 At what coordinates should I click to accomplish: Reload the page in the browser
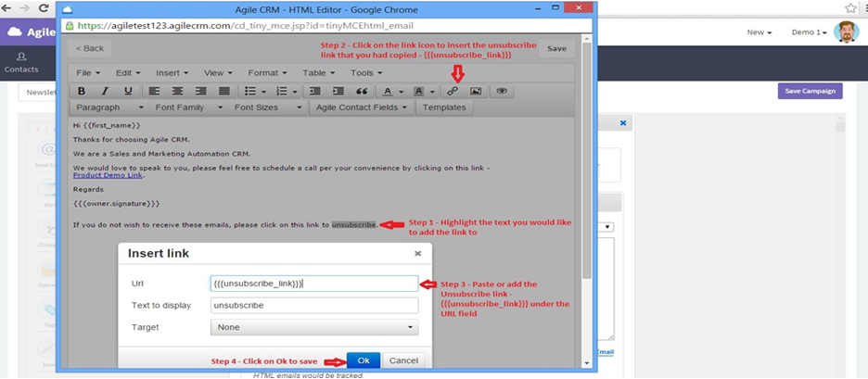coord(43,9)
